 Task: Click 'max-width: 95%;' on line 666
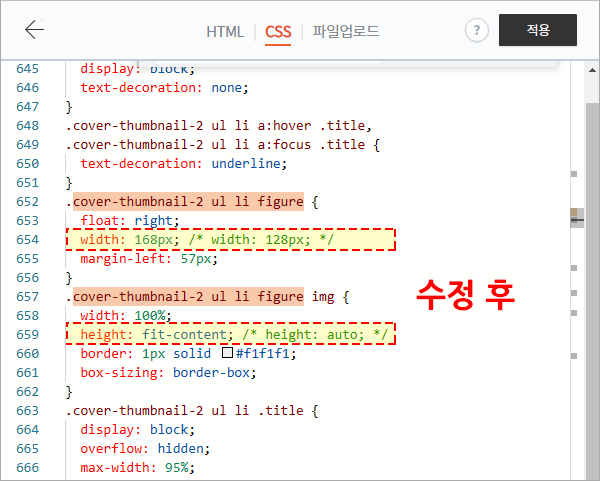(138, 468)
